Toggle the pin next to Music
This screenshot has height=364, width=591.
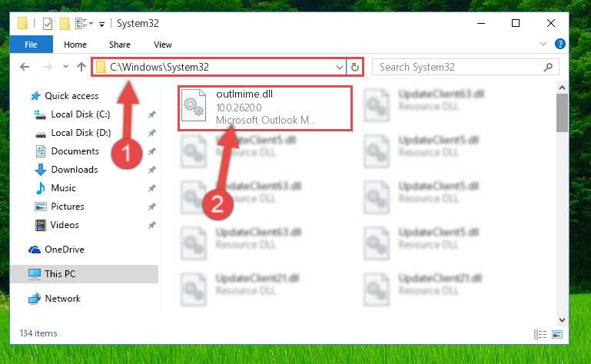[152, 188]
